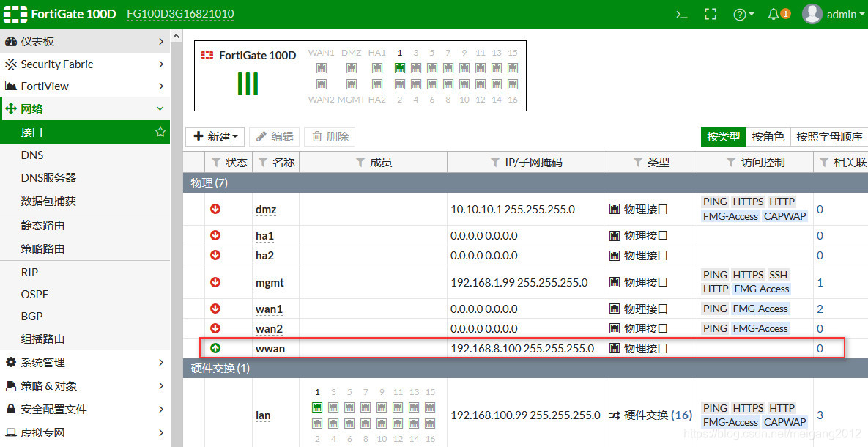
Task: Filter the 类型 column
Action: coord(638,162)
